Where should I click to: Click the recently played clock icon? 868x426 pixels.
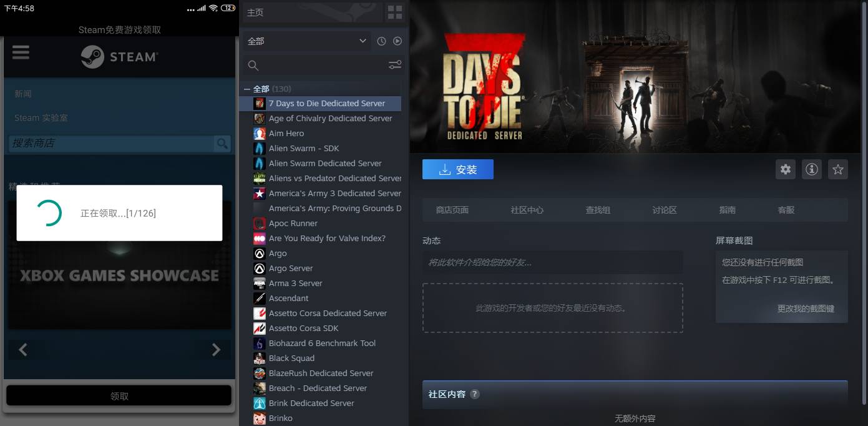point(381,41)
